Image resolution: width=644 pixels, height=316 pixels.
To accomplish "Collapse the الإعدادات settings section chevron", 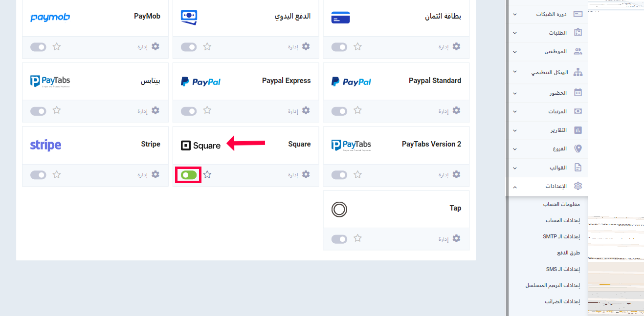I will [514, 187].
